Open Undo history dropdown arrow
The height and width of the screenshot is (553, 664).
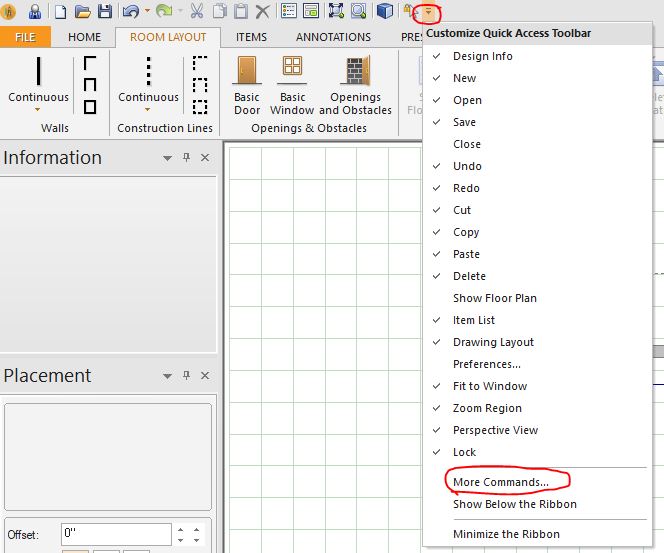(x=147, y=11)
